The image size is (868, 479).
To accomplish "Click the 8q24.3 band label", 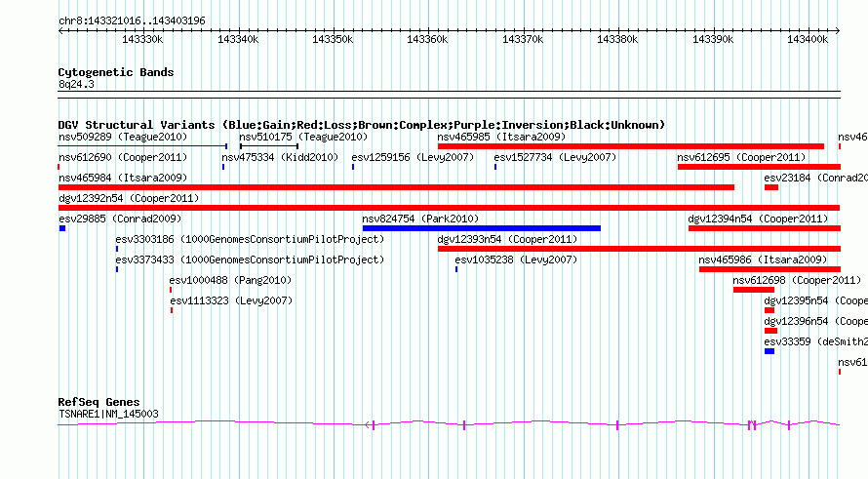I will [x=76, y=84].
